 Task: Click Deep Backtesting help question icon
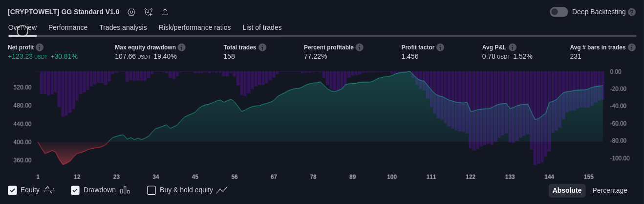point(632,12)
